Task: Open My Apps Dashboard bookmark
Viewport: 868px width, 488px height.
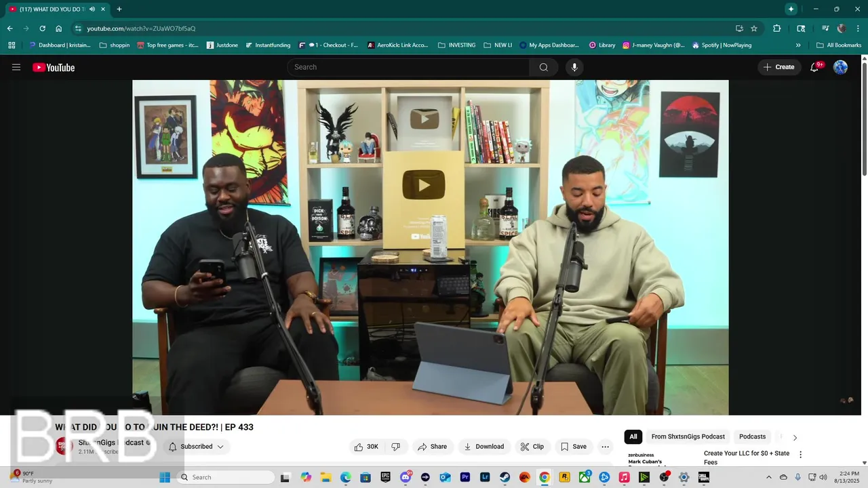Action: [x=549, y=45]
